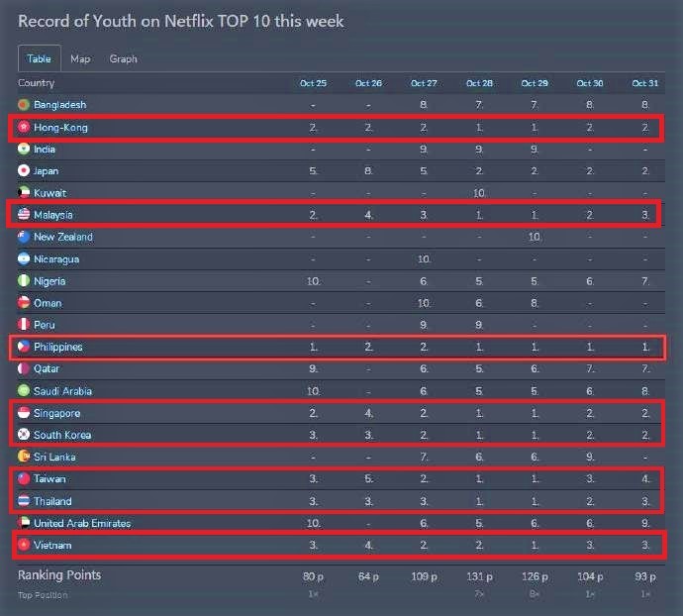Click the Qatar flag icon
The image size is (683, 616).
coord(24,368)
